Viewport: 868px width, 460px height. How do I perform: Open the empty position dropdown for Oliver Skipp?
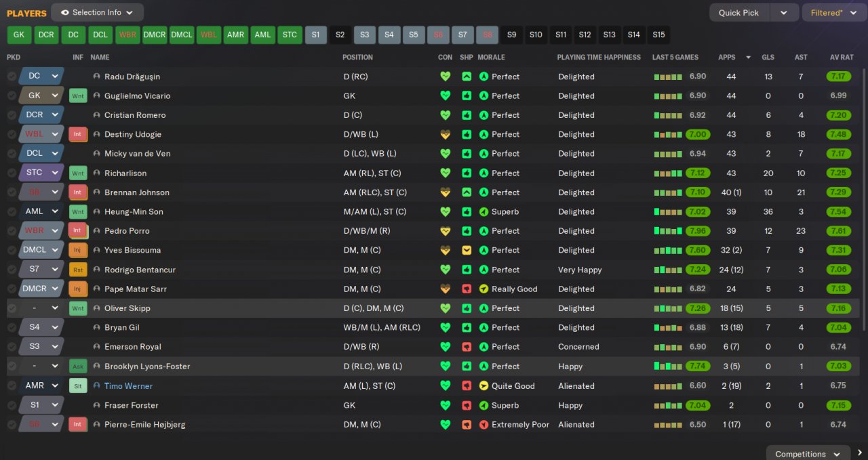click(x=41, y=308)
